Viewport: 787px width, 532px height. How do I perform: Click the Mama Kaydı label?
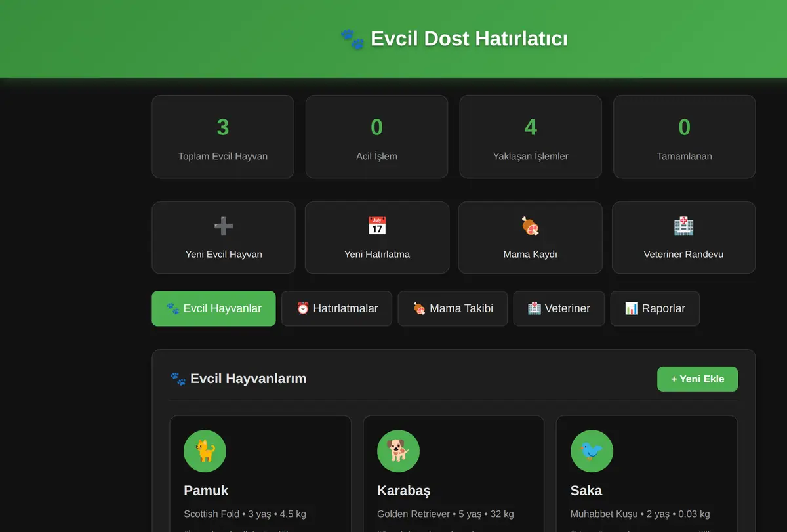click(x=530, y=255)
